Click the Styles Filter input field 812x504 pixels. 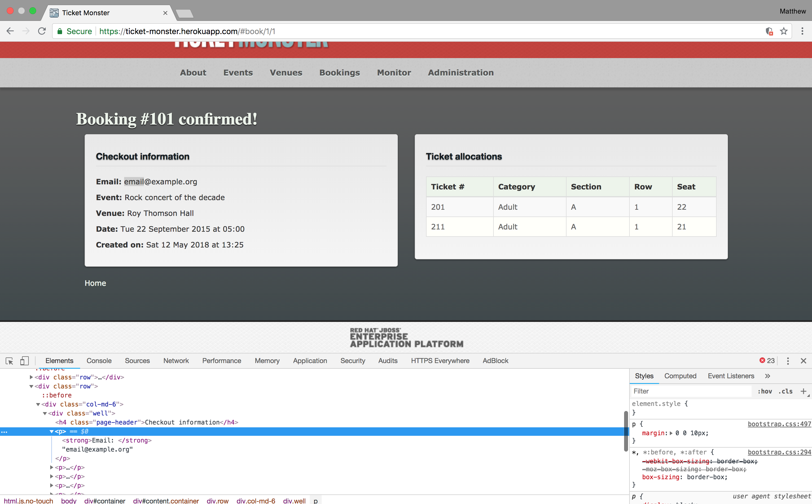[x=691, y=391]
